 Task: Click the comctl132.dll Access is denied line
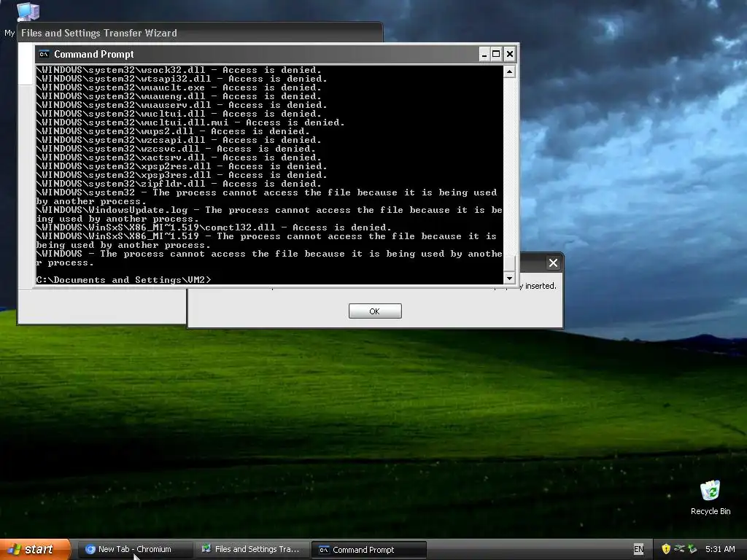[214, 227]
